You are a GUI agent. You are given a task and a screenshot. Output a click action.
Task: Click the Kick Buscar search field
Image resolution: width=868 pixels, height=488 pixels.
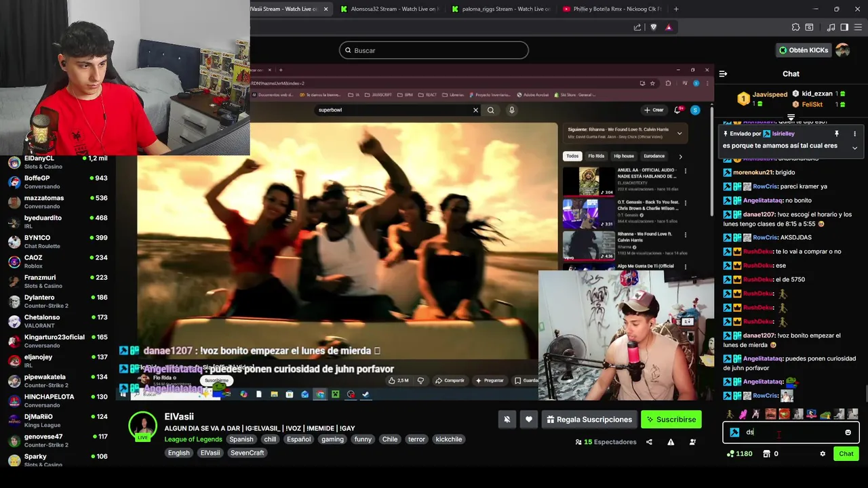434,50
